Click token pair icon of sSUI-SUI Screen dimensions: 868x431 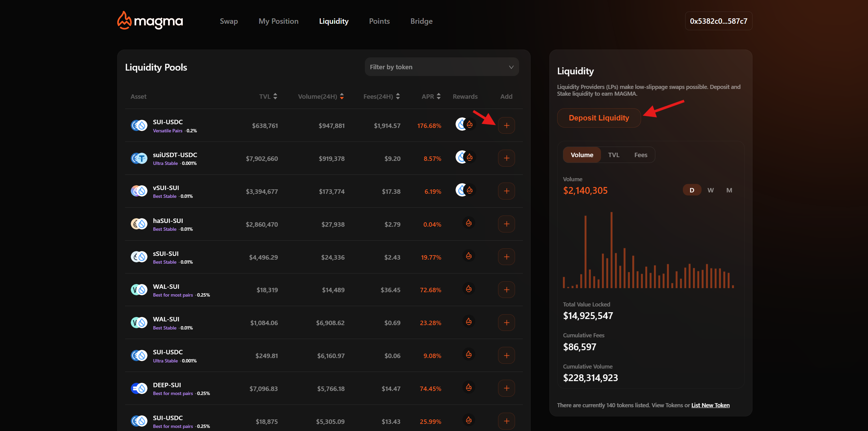point(139,257)
